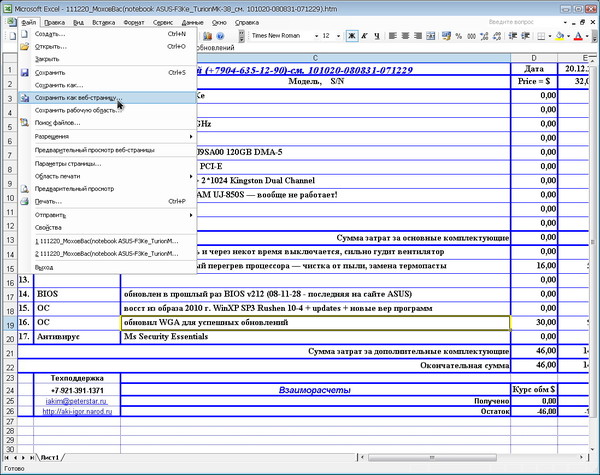The image size is (600, 475).
Task: Open recent file number 1 in the Файл menu
Action: coord(108,241)
